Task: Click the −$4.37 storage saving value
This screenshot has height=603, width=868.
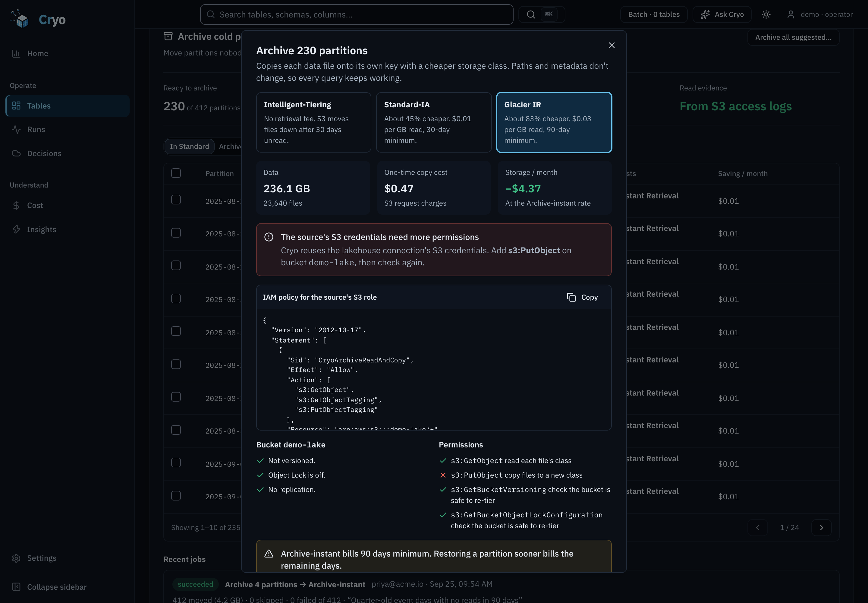Action: (x=523, y=188)
